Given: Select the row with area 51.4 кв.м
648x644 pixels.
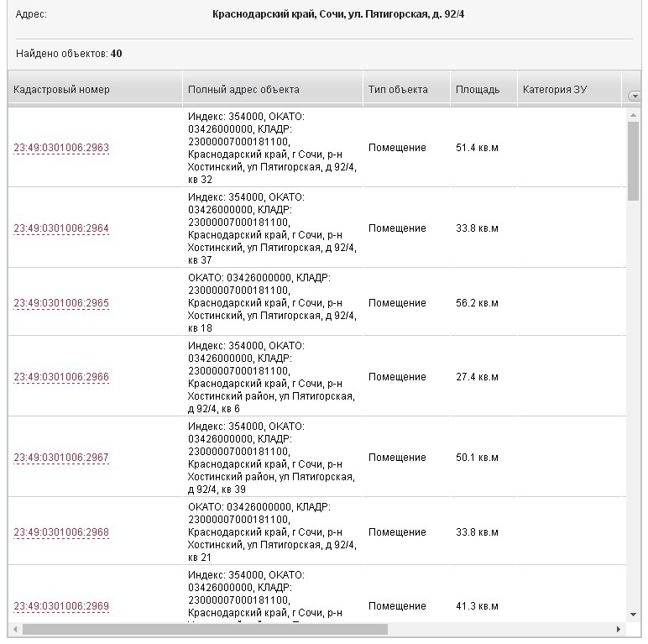Looking at the screenshot, I should pyautogui.click(x=476, y=149).
